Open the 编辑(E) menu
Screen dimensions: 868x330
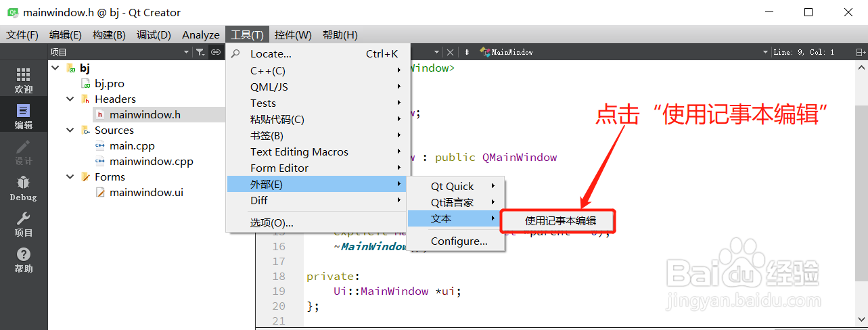pyautogui.click(x=66, y=34)
